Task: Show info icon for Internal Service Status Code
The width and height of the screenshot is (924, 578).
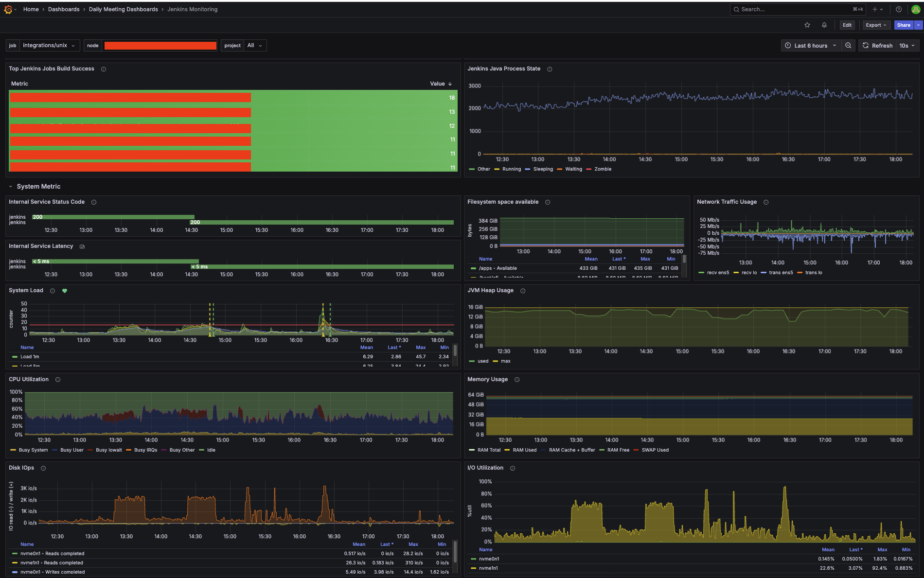Action: pyautogui.click(x=94, y=202)
